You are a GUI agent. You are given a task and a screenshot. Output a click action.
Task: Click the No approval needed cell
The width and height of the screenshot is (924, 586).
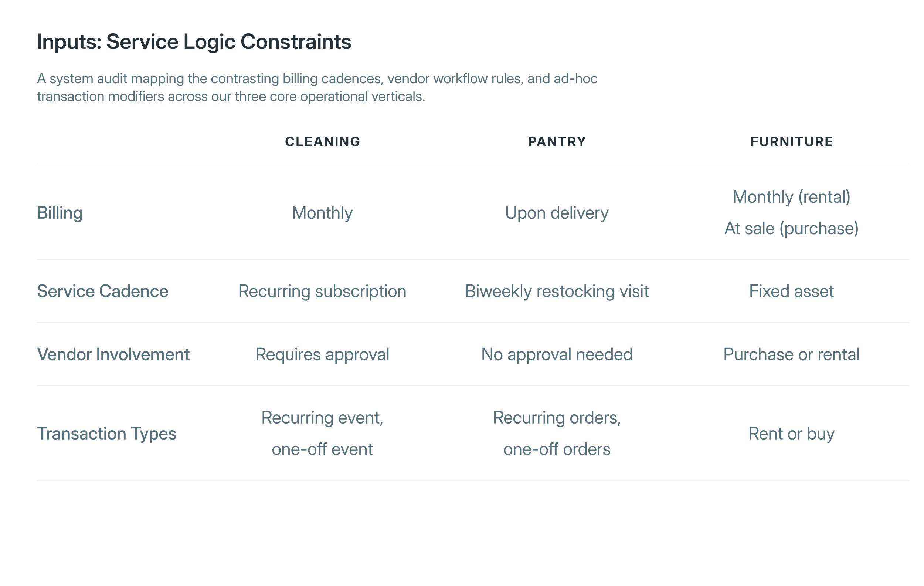tap(557, 355)
